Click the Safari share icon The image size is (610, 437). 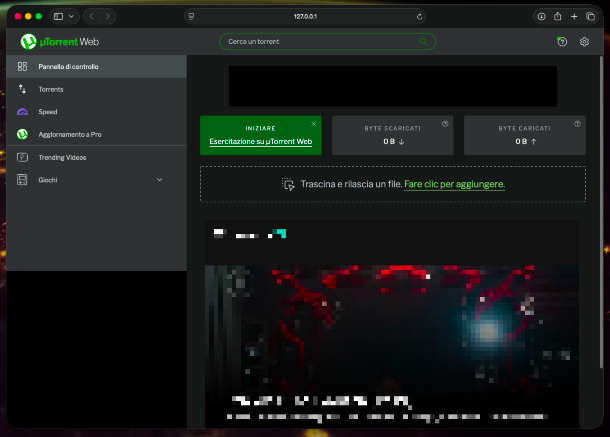click(x=557, y=16)
